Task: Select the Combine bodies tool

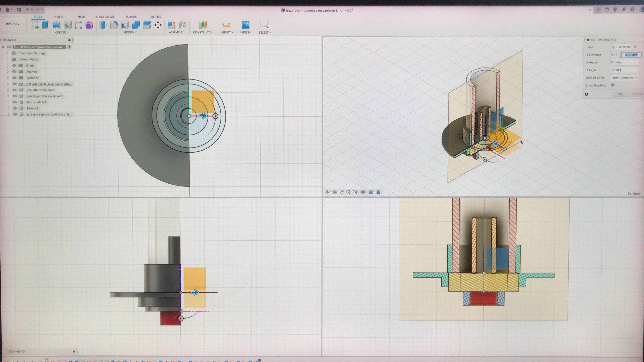Action: 136,25
